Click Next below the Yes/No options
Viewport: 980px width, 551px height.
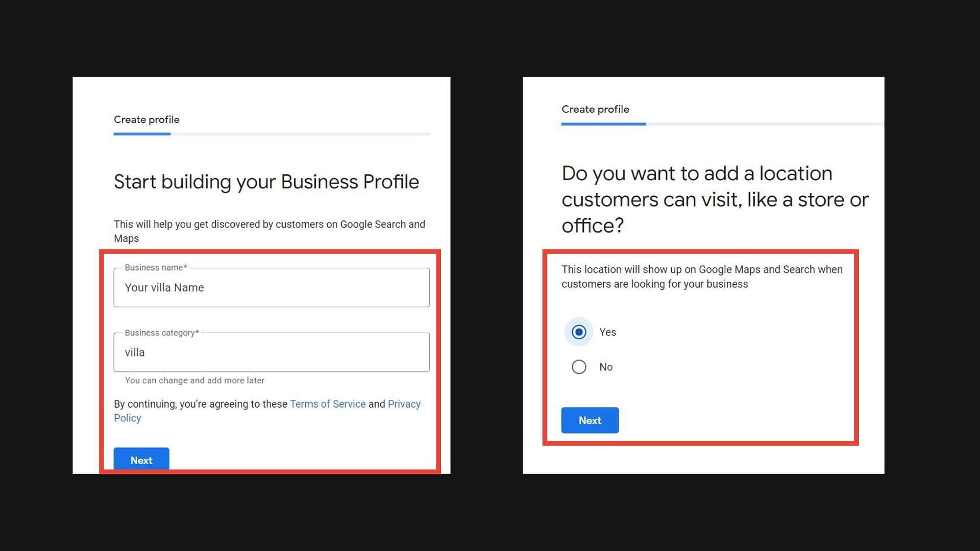pyautogui.click(x=590, y=420)
